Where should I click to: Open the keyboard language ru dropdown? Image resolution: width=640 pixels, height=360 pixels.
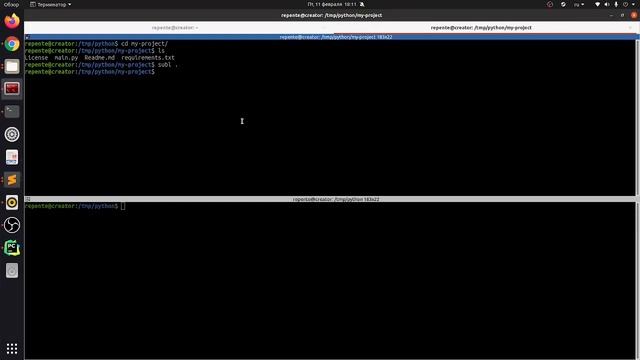579,4
